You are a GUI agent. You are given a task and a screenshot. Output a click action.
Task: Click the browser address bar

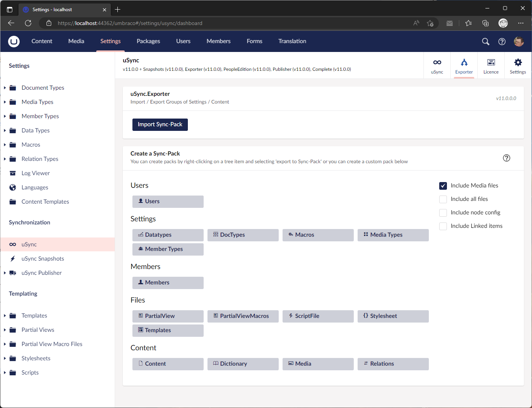(x=154, y=23)
